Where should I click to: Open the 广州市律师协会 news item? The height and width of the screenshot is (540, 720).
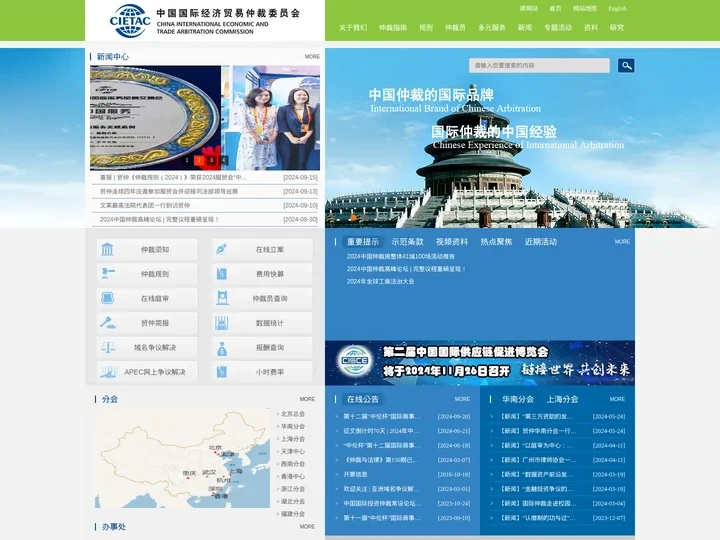537,460
